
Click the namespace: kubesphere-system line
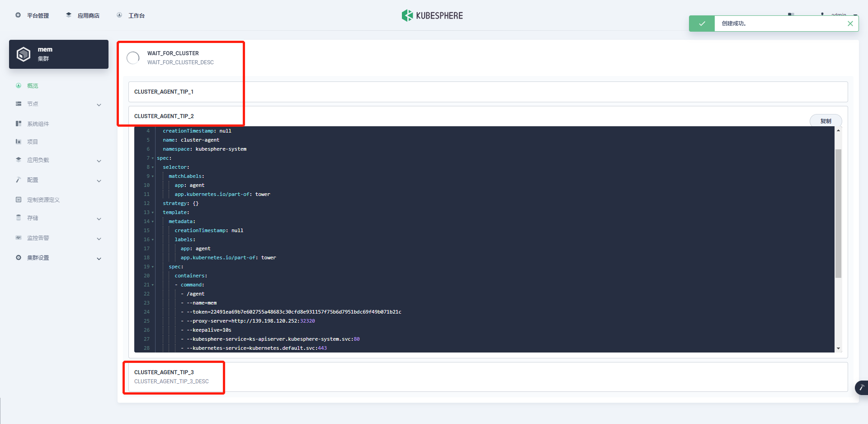(204, 149)
